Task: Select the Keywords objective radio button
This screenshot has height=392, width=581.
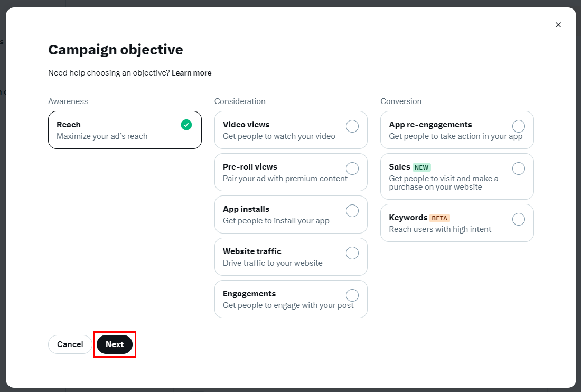Action: [519, 219]
